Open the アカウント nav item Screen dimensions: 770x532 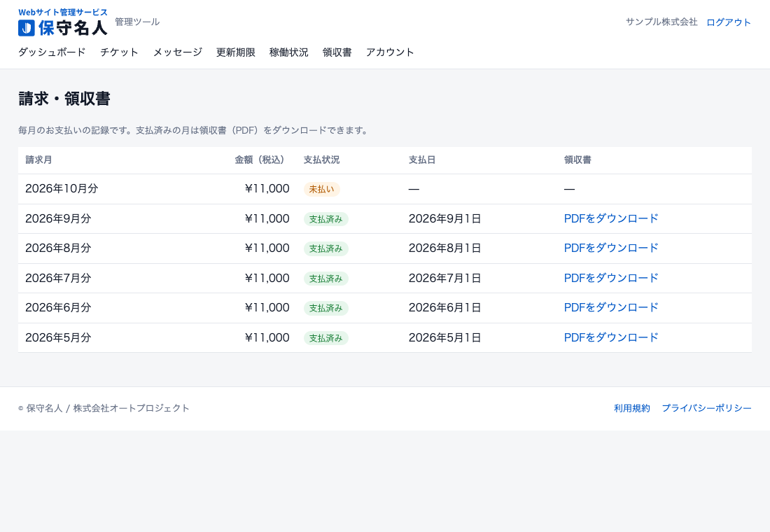click(390, 52)
